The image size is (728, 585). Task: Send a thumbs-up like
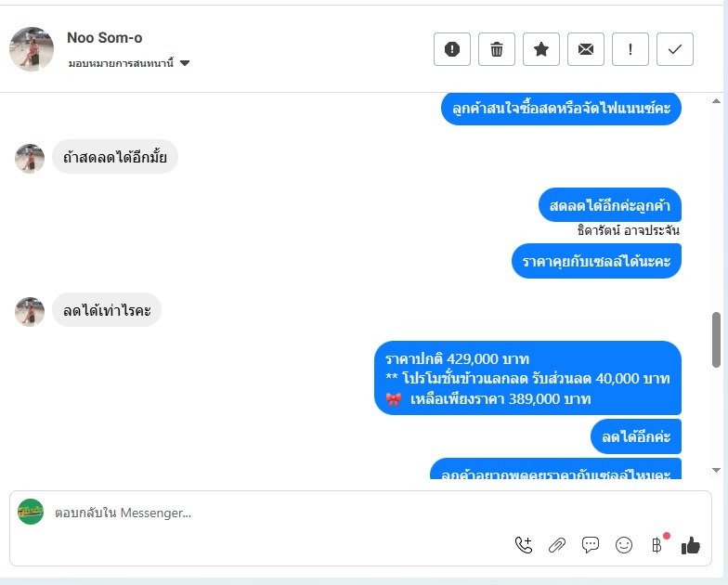[x=691, y=545]
